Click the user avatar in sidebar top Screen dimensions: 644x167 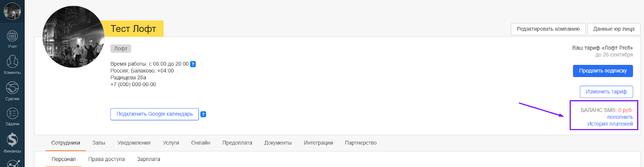12,11
